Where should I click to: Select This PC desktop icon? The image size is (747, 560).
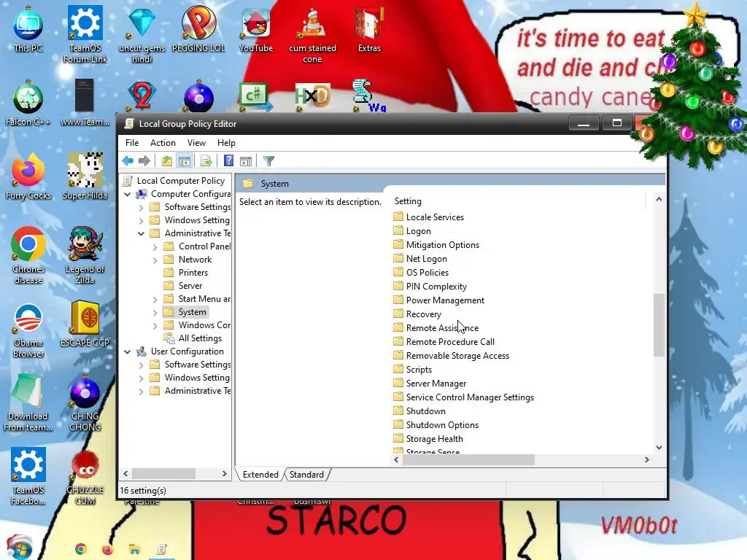28,29
